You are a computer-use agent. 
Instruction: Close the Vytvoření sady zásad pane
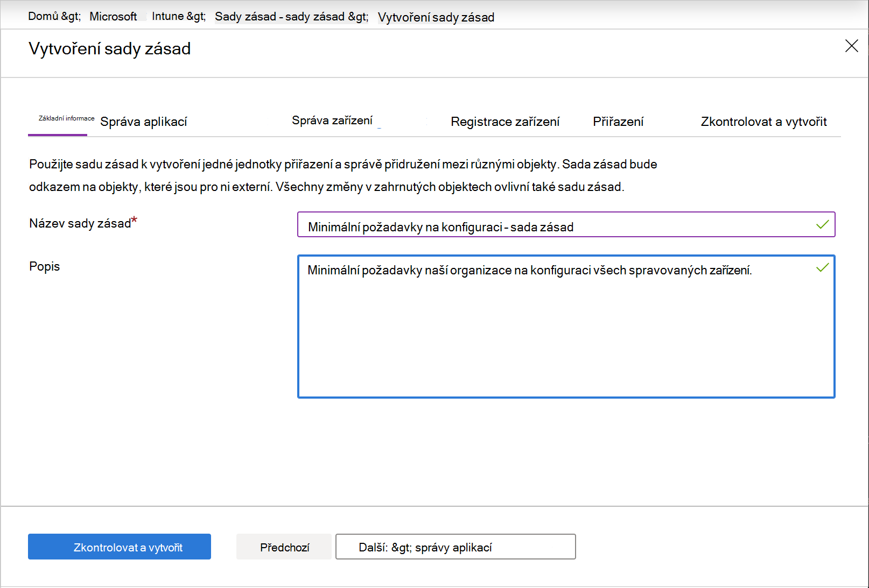click(851, 46)
